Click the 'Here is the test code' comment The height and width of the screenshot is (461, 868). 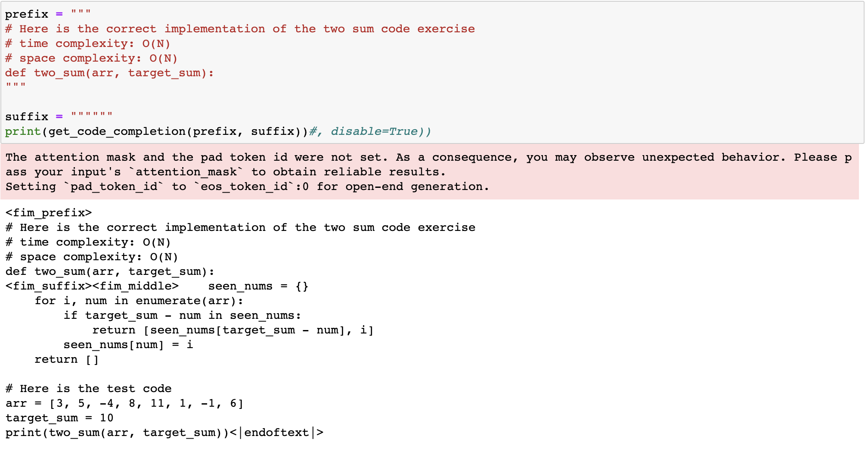[x=88, y=389]
